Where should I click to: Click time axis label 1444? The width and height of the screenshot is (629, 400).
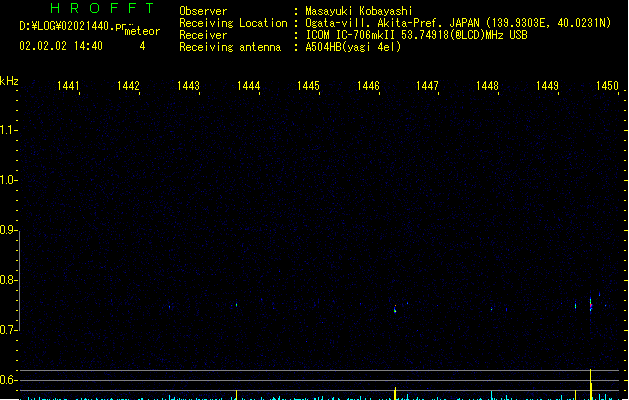[x=248, y=86]
